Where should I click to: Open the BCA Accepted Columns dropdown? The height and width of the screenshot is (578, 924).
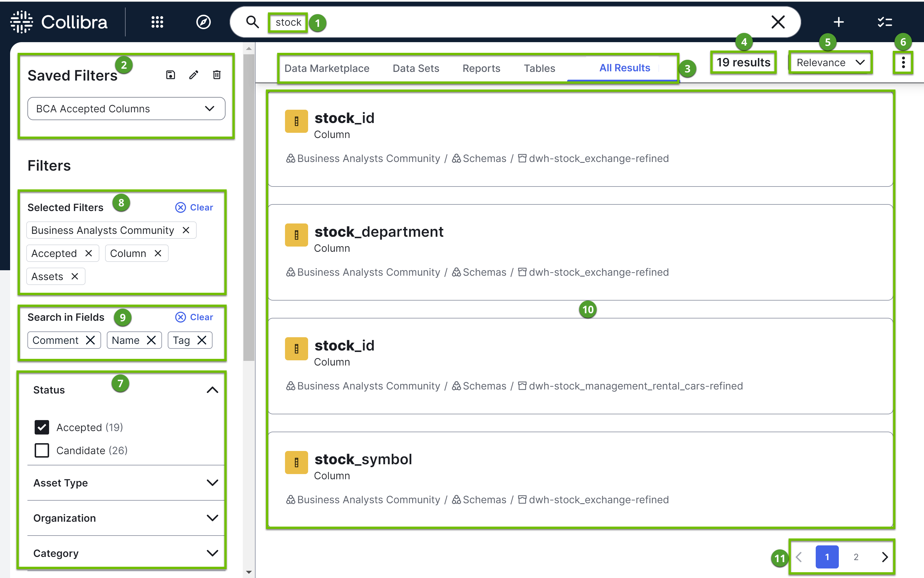click(x=126, y=109)
